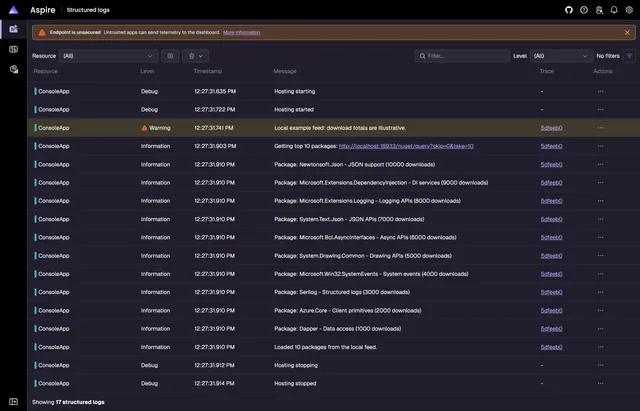Open the Warning row's trace link
640x411 pixels.
(x=551, y=128)
